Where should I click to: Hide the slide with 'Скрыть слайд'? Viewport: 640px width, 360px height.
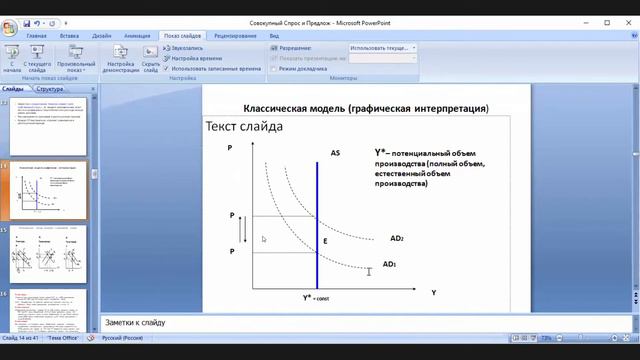(151, 58)
